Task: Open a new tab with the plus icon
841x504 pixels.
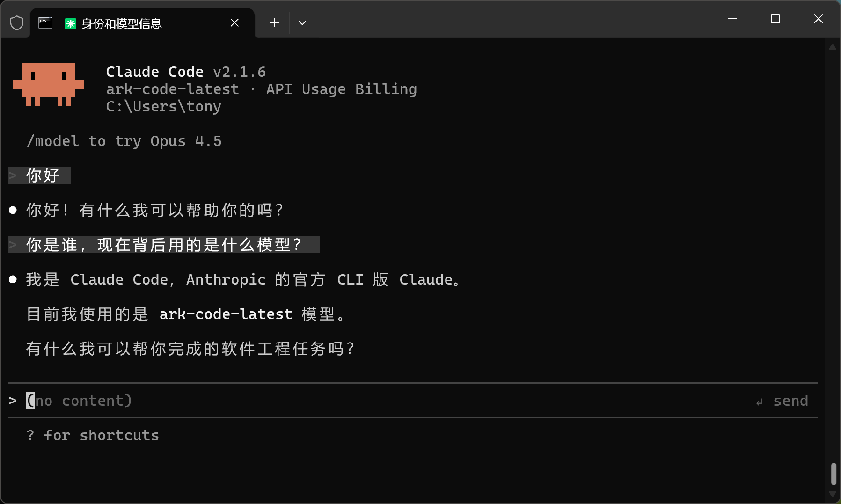Action: [274, 22]
